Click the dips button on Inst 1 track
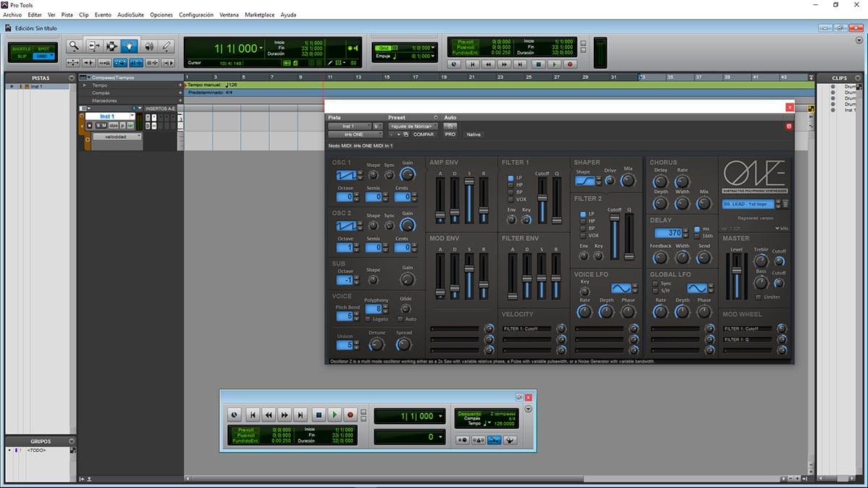The image size is (868, 488). click(114, 126)
